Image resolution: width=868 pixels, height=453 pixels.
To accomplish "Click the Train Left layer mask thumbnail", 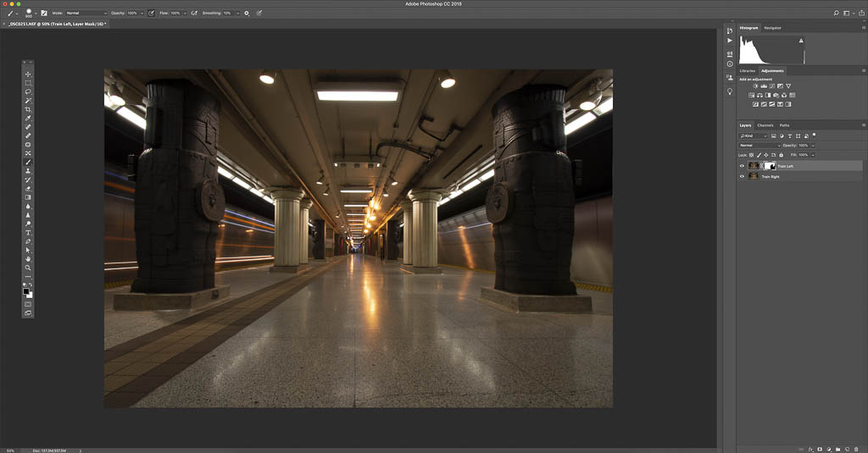I will (770, 166).
